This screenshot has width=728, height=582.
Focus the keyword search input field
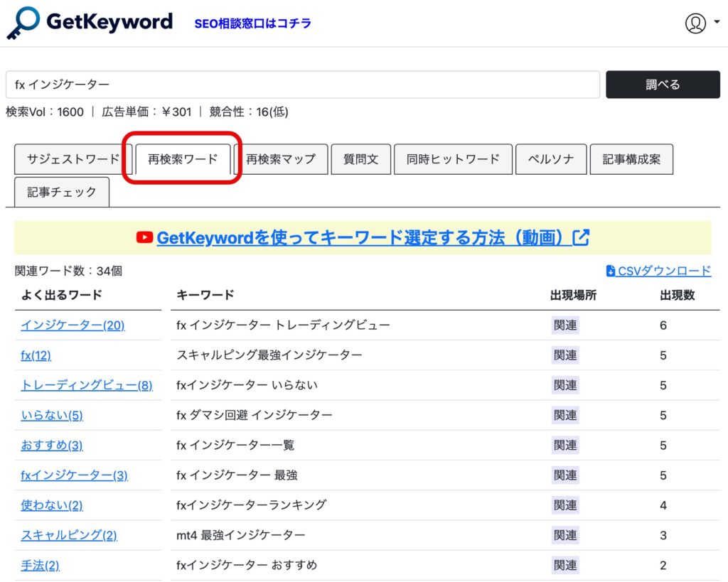click(302, 85)
